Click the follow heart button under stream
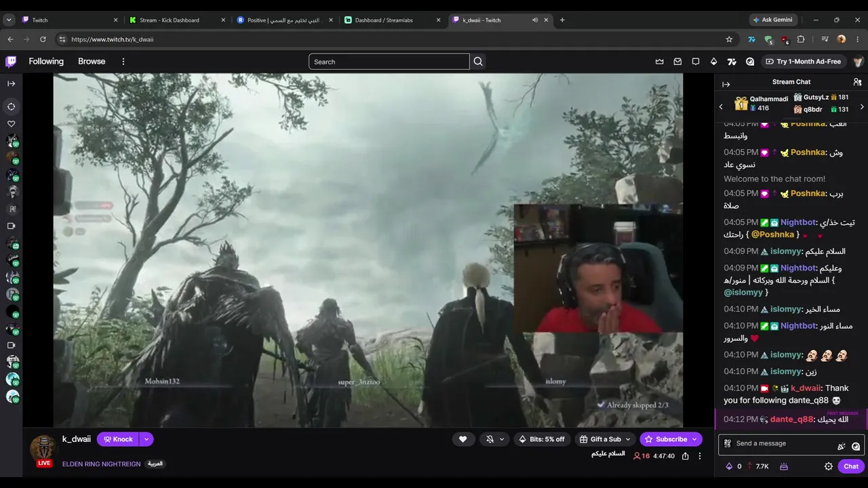 (x=462, y=439)
